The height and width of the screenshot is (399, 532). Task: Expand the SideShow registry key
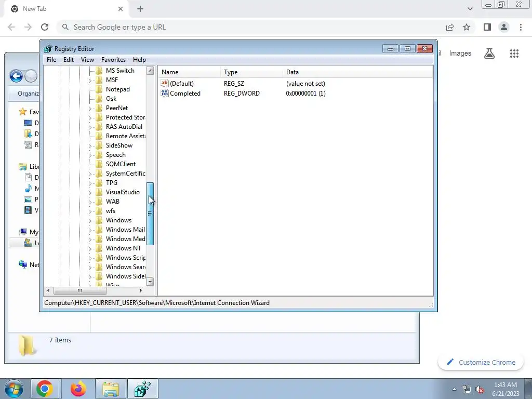click(x=90, y=146)
